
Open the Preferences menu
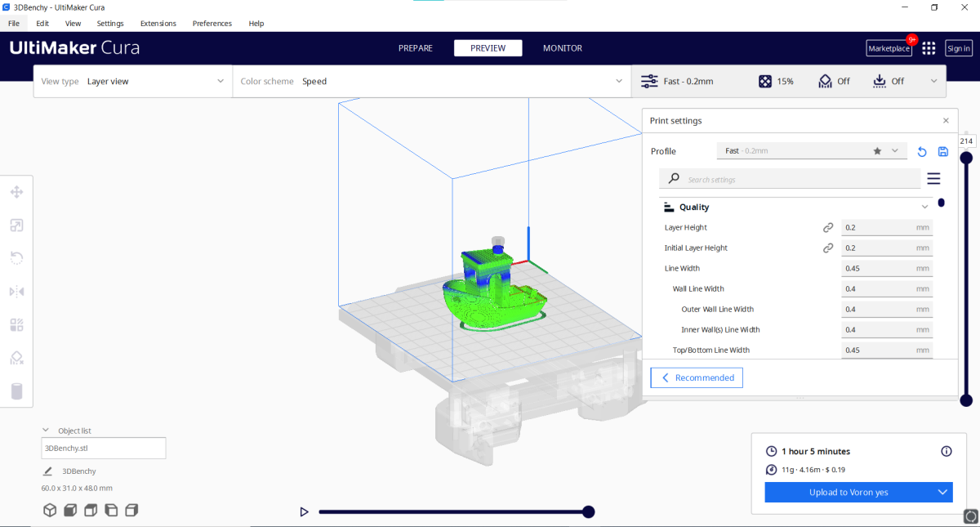click(x=212, y=24)
